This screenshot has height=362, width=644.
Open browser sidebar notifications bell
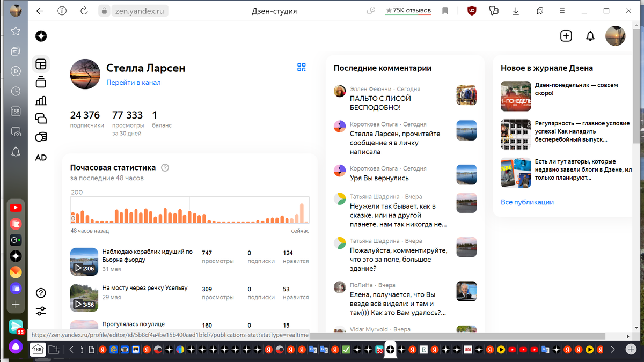pyautogui.click(x=16, y=152)
